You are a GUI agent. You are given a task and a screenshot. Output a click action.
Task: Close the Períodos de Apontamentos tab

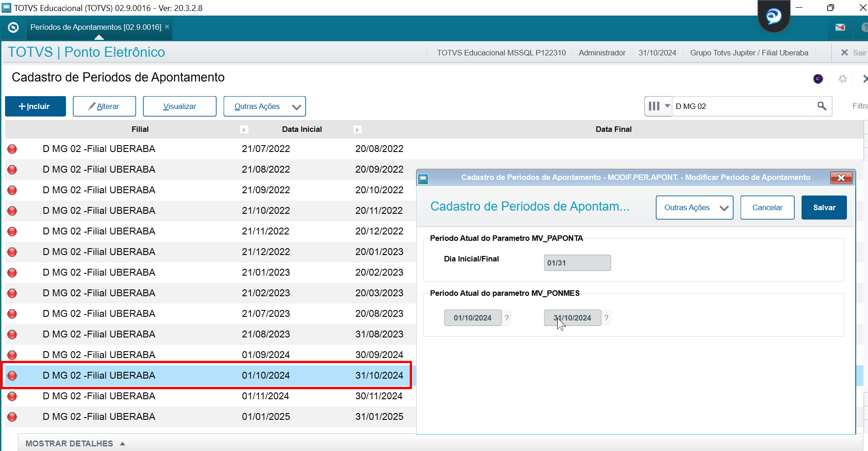point(167,27)
